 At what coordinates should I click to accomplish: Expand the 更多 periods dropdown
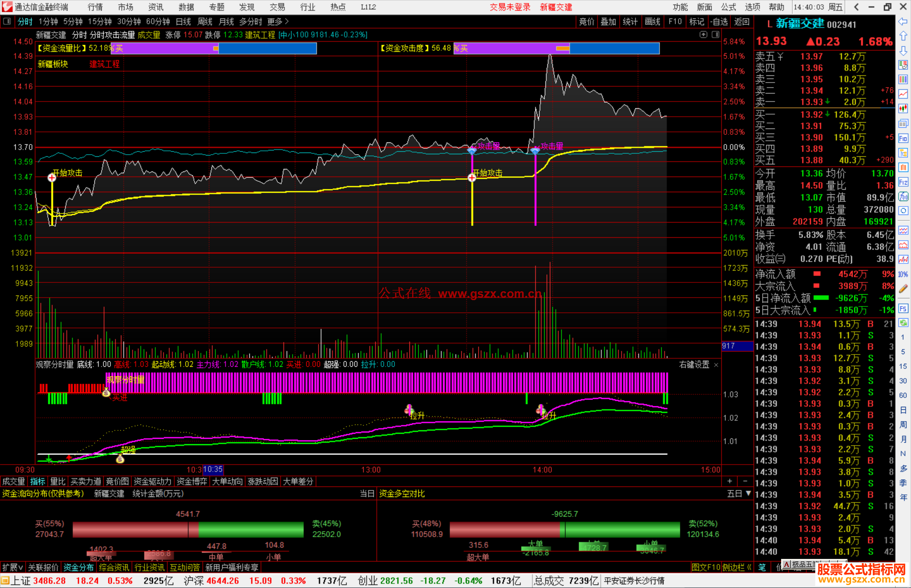[x=278, y=21]
